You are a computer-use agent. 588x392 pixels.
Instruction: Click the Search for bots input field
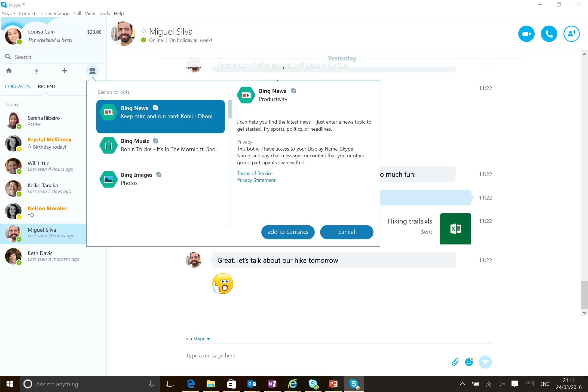[x=164, y=92]
